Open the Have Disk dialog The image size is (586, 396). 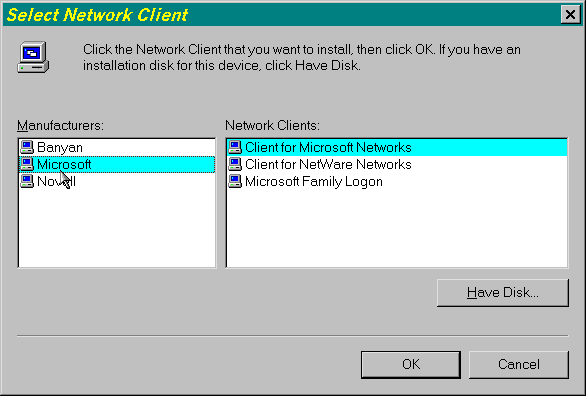tap(503, 293)
